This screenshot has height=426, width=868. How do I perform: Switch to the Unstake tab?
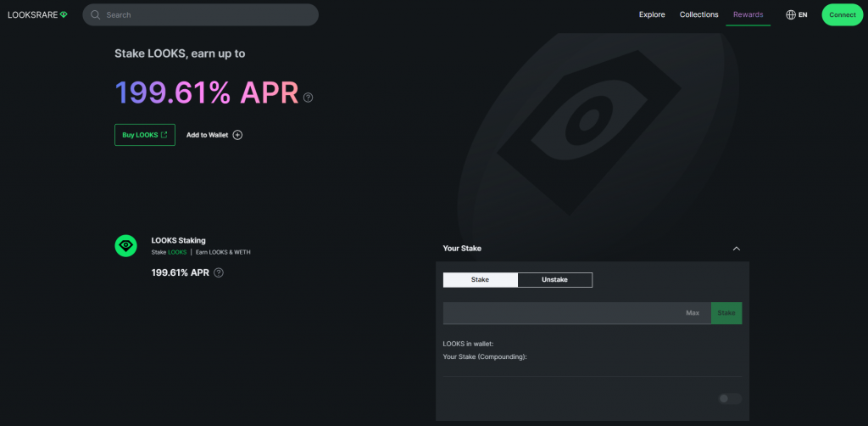554,280
